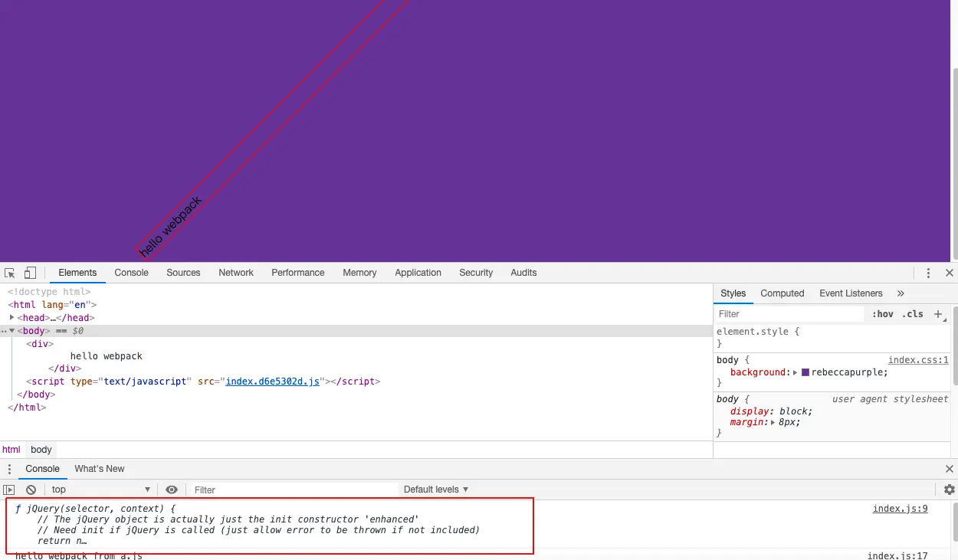This screenshot has height=560, width=958.
Task: Select the closing div tag line
Action: (64, 368)
